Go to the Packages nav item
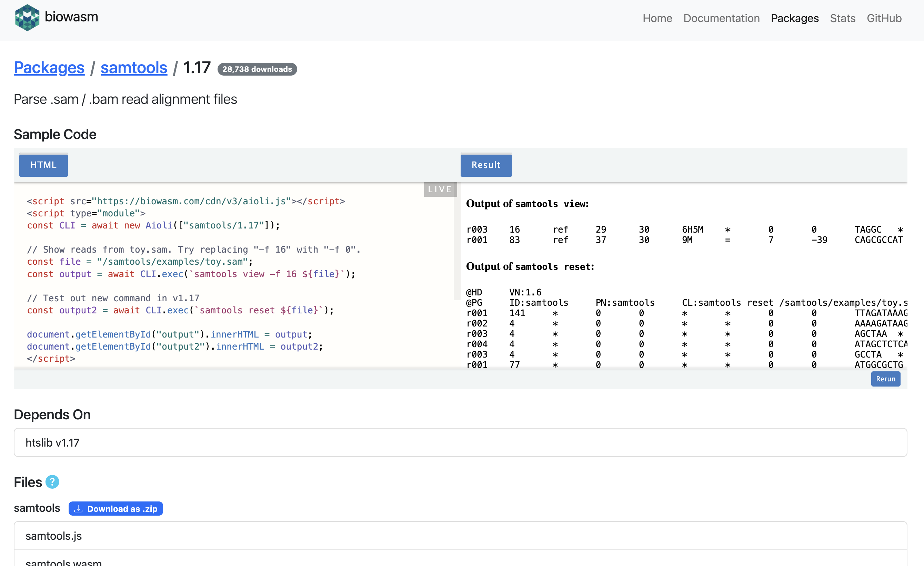 pos(794,18)
